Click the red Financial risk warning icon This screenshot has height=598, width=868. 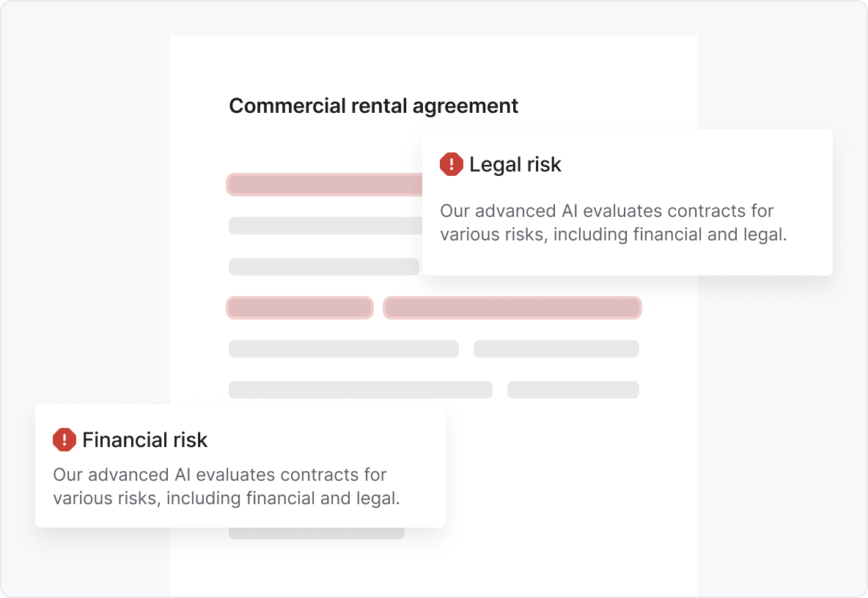pos(65,440)
